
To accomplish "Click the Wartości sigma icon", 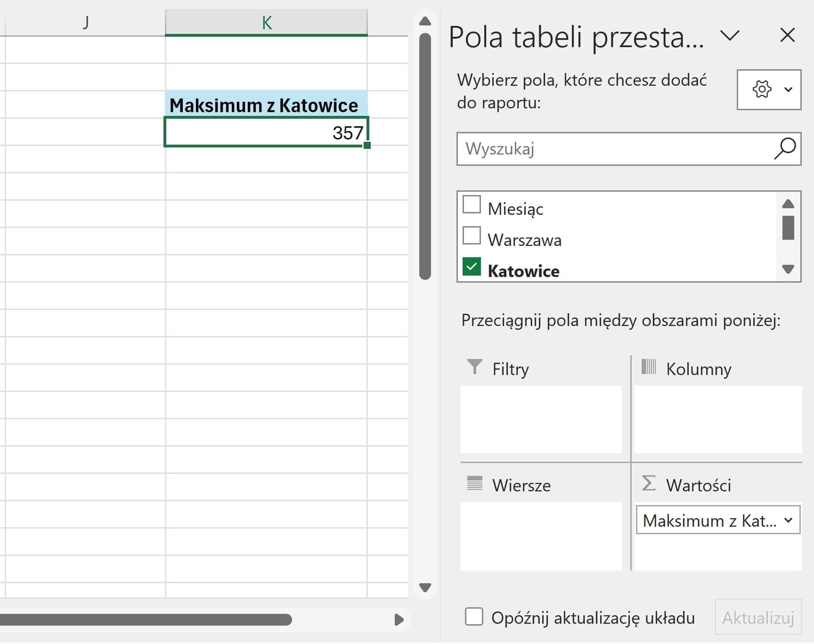I will [x=648, y=483].
